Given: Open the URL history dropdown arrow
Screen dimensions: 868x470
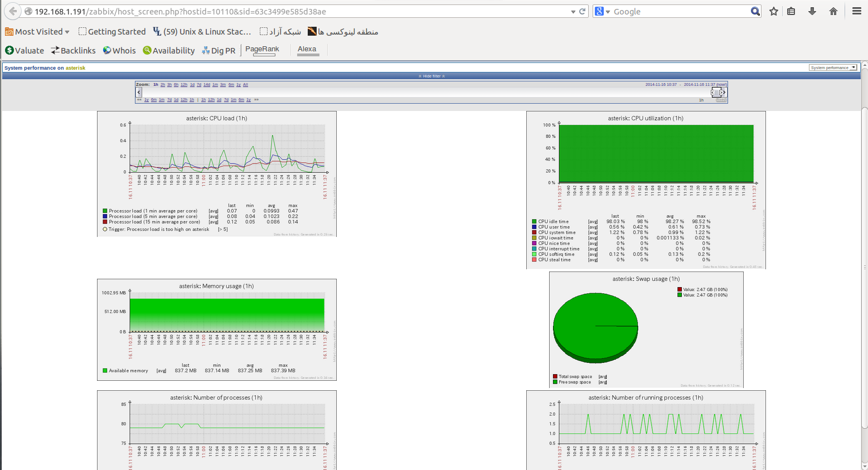Looking at the screenshot, I should [573, 11].
